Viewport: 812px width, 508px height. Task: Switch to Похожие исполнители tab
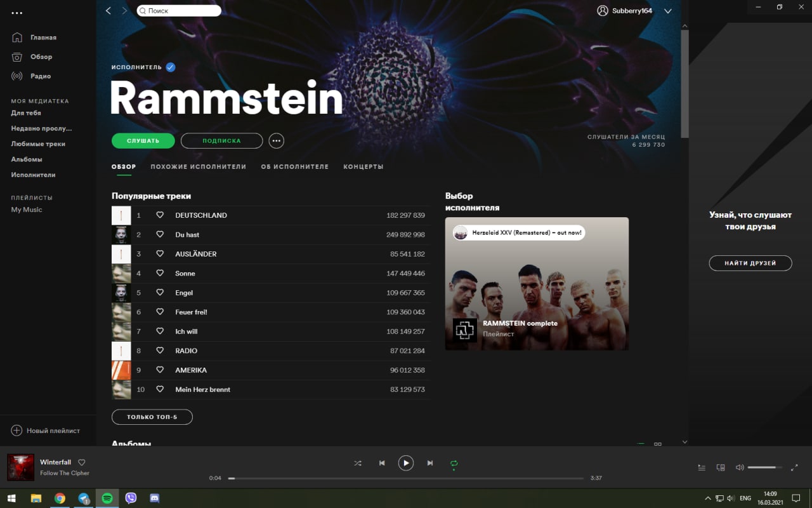198,167
